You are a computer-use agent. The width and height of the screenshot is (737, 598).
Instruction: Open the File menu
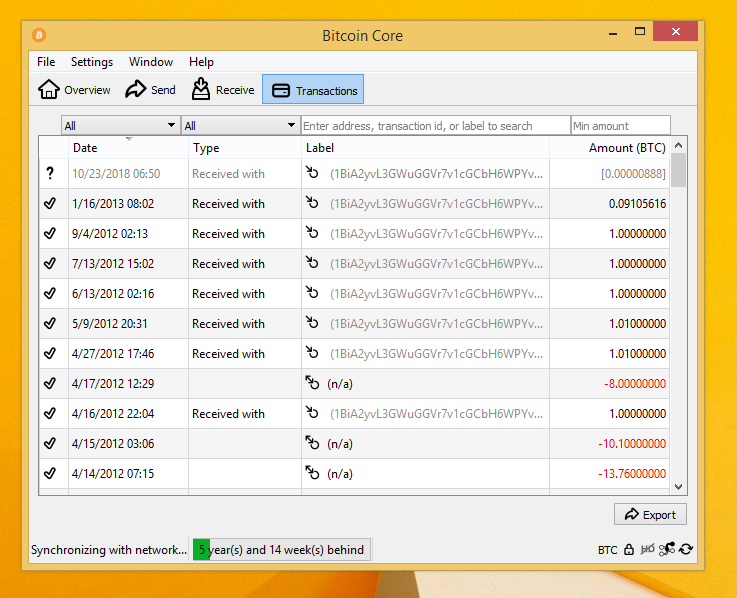pyautogui.click(x=46, y=62)
